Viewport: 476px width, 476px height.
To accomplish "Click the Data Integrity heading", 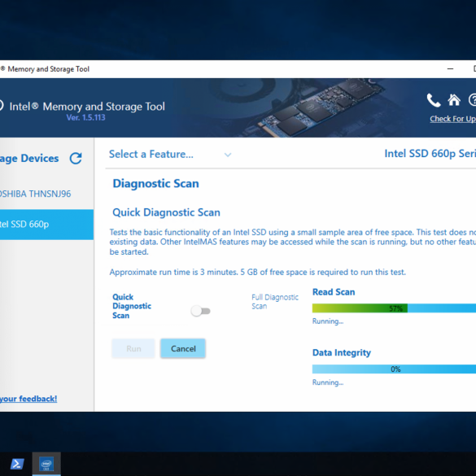I will point(342,353).
